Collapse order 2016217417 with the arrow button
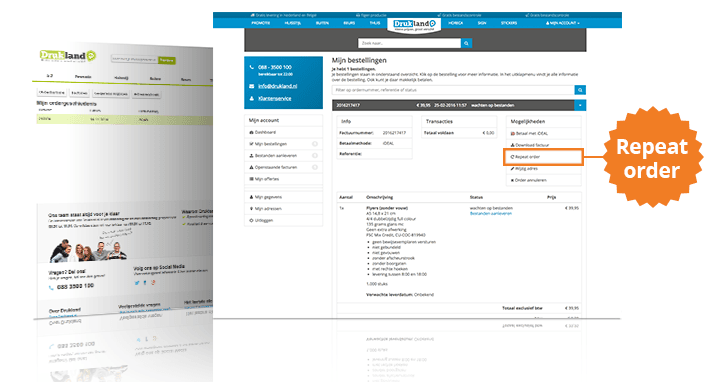Image resolution: width=726 pixels, height=382 pixels. (x=580, y=105)
